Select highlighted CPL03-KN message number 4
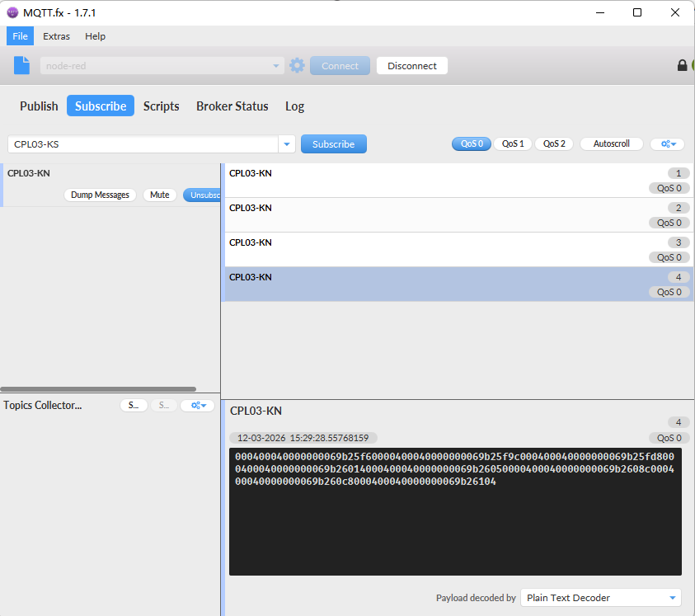Viewport: 695px width, 616px height. pos(458,284)
